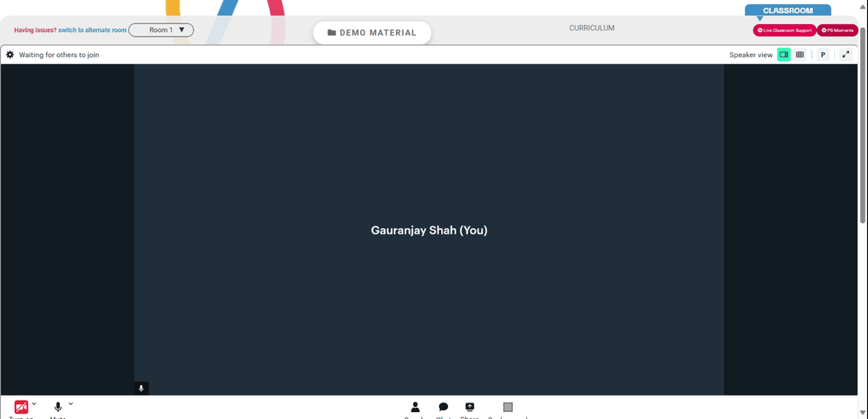Open the Room 1 dropdown
This screenshot has width=868, height=419.
coord(161,29)
